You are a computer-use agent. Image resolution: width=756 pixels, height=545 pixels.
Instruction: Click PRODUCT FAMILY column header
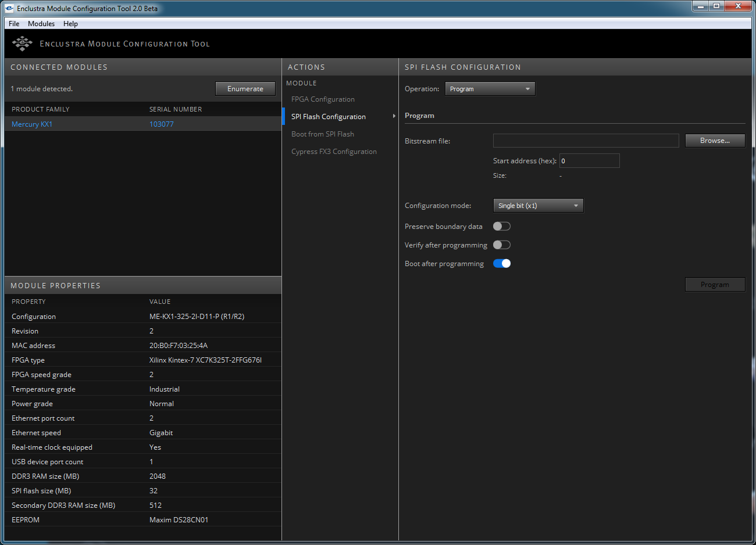pyautogui.click(x=41, y=109)
